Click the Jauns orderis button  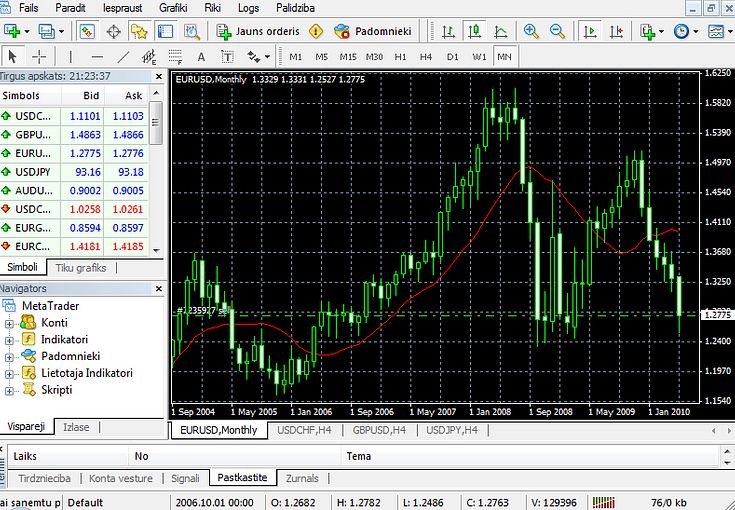pos(259,31)
